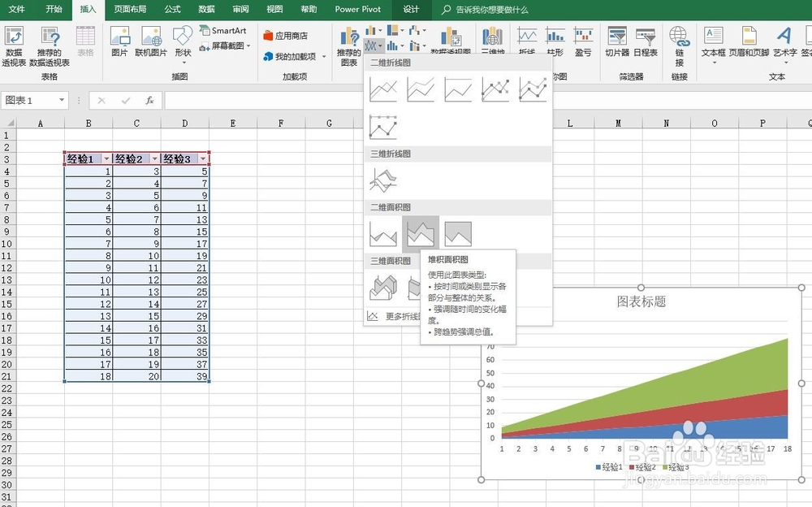This screenshot has height=507, width=812.
Task: Open filter dropdown on 经验3 column
Action: [x=202, y=158]
